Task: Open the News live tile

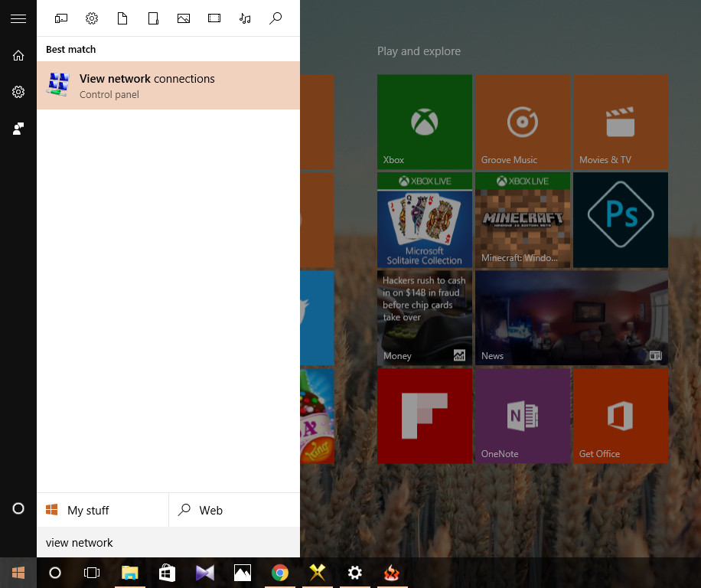Action: coord(572,318)
